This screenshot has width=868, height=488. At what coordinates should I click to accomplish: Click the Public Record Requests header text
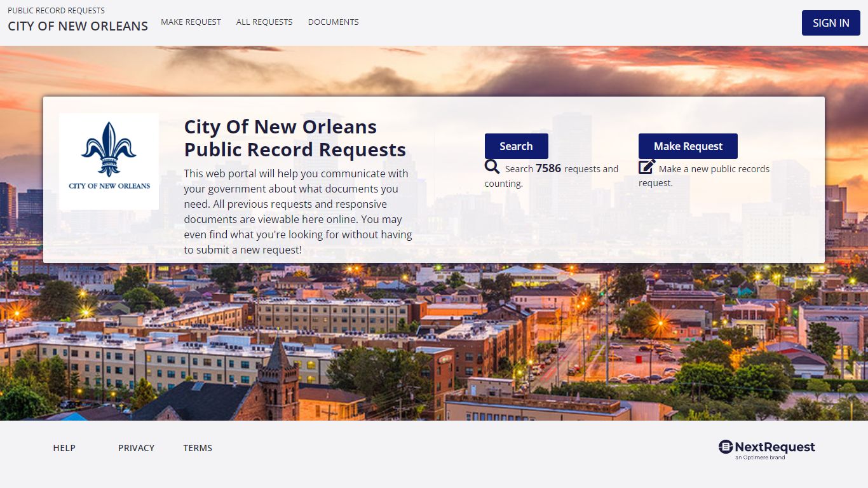[x=56, y=10]
